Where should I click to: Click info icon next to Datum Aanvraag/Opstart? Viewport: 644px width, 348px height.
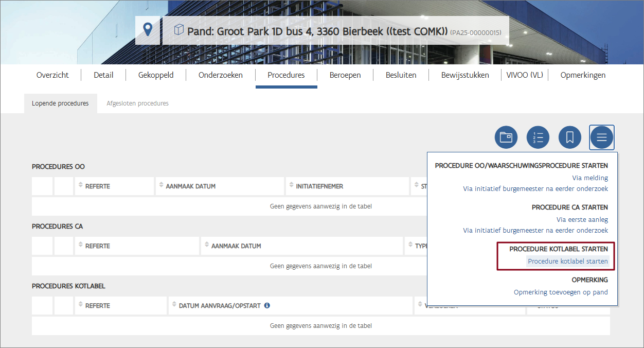point(267,306)
